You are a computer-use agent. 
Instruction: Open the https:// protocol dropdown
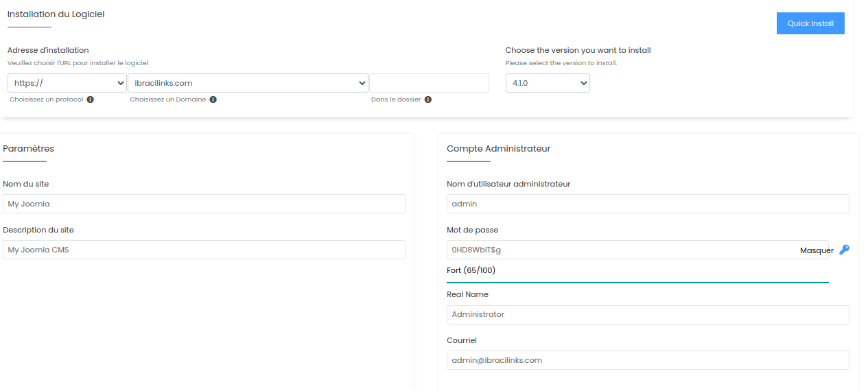point(67,83)
